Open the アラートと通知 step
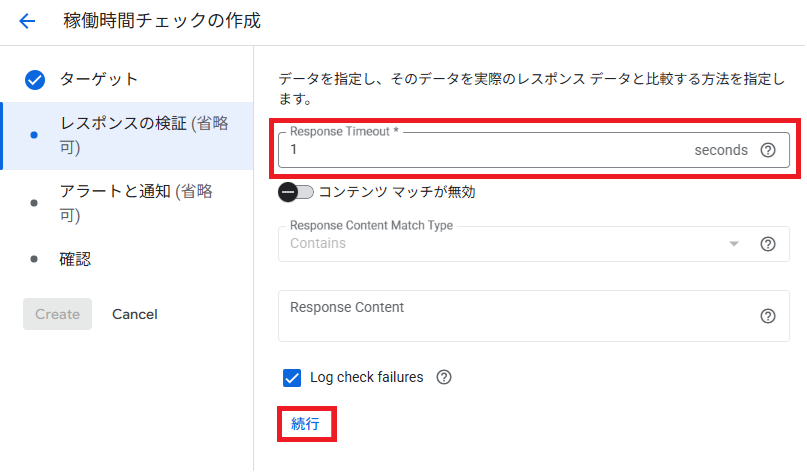 [135, 202]
